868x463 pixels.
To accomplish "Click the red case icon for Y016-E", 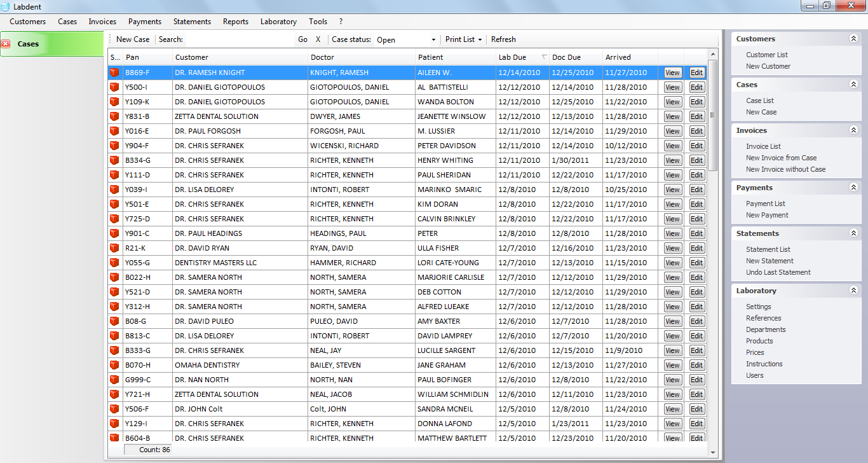I will point(114,131).
